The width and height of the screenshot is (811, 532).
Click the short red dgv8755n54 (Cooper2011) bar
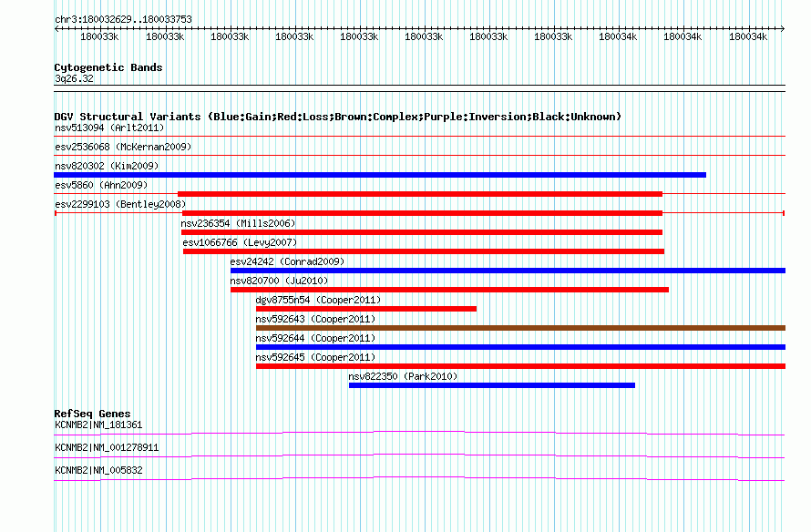pyautogui.click(x=366, y=309)
